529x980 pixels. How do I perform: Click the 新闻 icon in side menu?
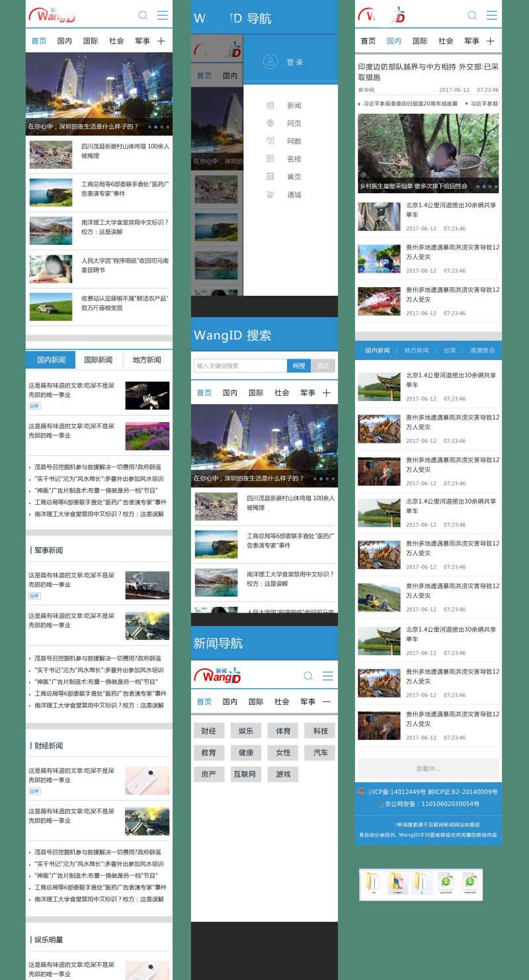[x=270, y=106]
